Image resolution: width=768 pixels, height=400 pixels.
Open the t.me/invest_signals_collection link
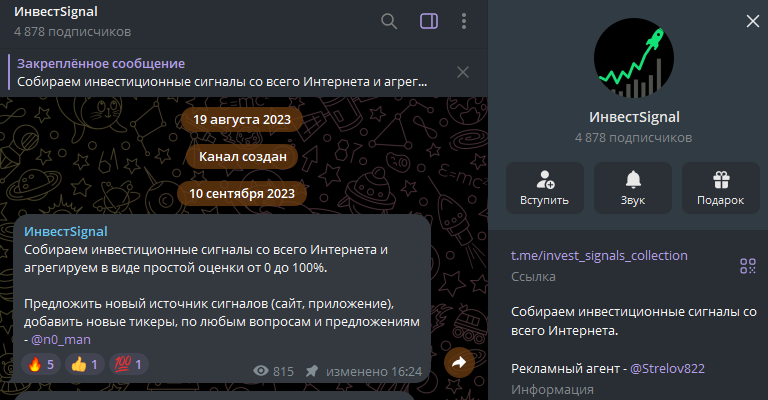click(x=599, y=256)
